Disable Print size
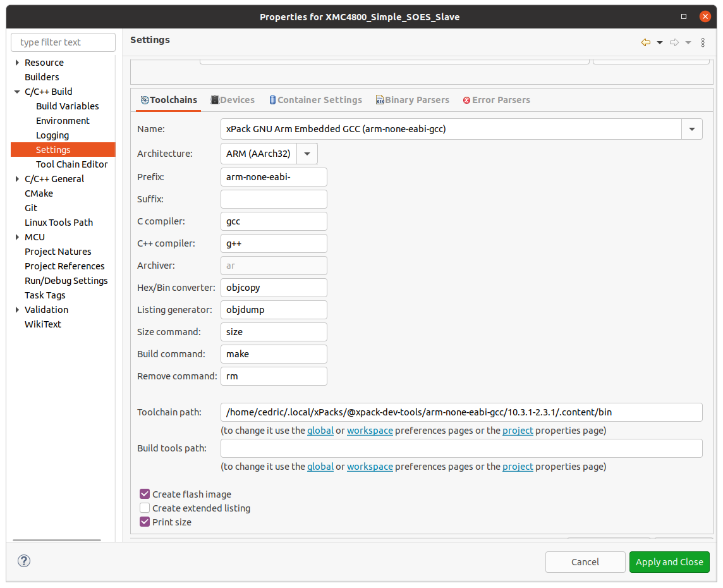Image resolution: width=723 pixels, height=588 pixels. coord(145,522)
